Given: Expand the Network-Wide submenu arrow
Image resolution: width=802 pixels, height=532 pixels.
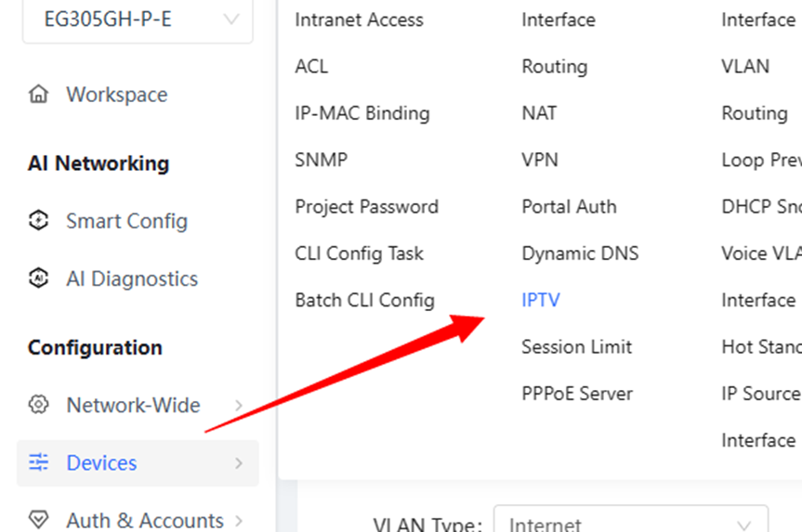Looking at the screenshot, I should point(238,405).
